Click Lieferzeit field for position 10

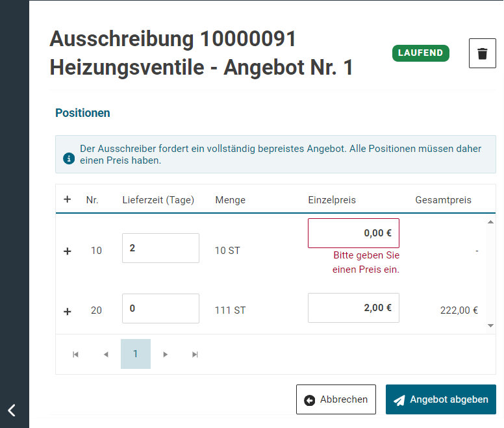tap(160, 248)
